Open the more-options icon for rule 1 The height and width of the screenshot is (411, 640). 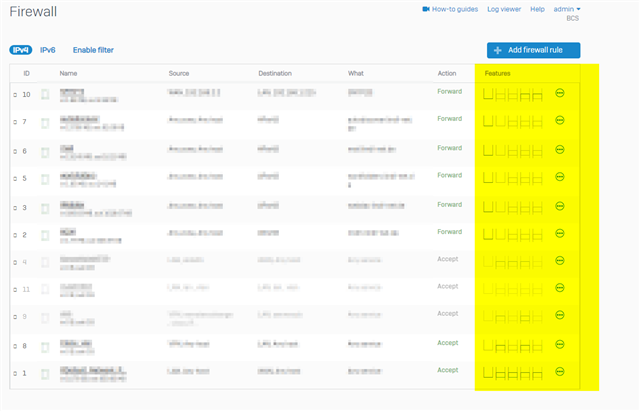[560, 372]
